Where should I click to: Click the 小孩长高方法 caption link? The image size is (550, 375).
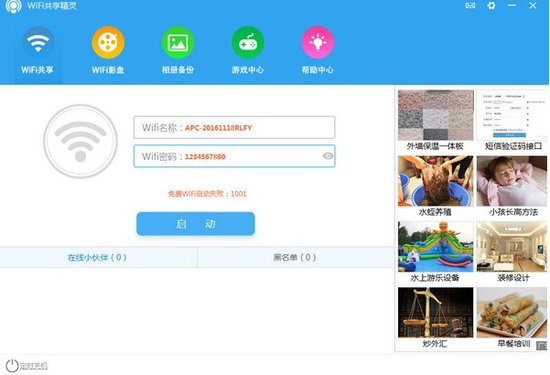point(514,212)
